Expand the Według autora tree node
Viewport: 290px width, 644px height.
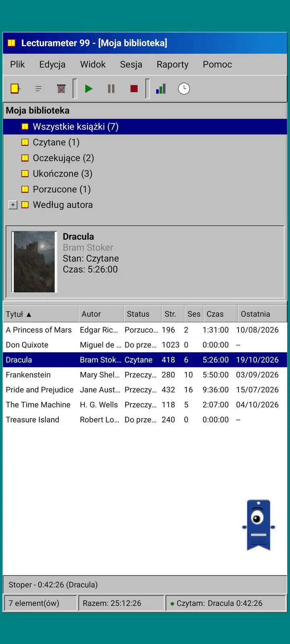(13, 205)
